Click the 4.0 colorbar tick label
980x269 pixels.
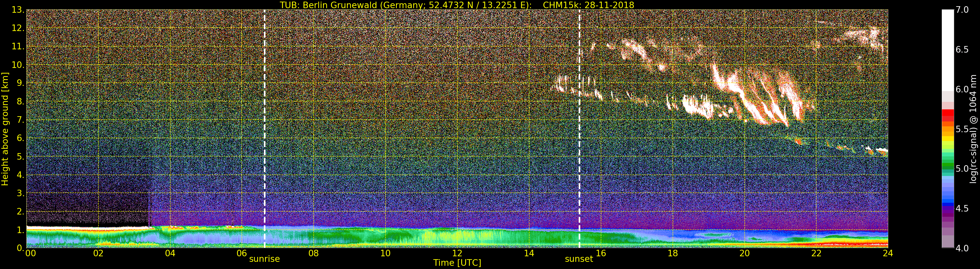coord(962,248)
